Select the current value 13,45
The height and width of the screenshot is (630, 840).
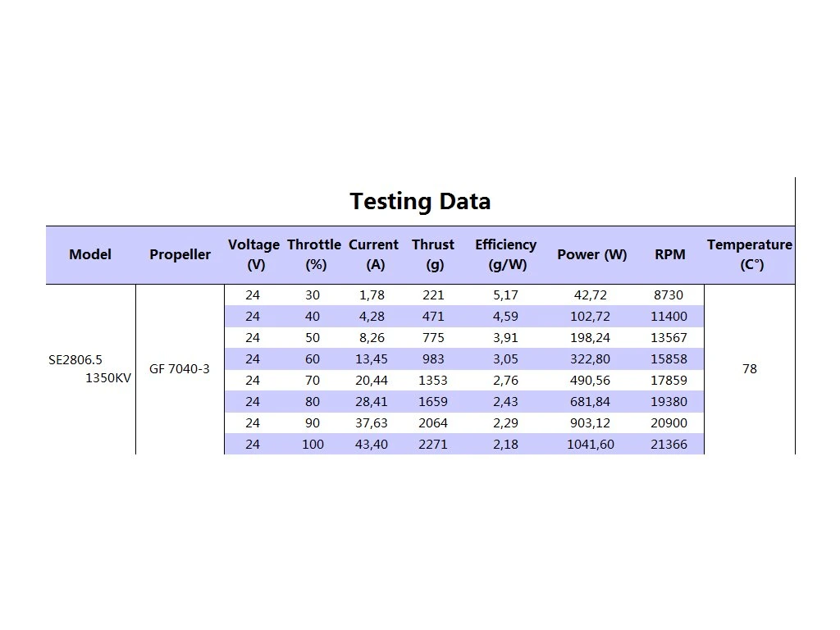point(372,359)
